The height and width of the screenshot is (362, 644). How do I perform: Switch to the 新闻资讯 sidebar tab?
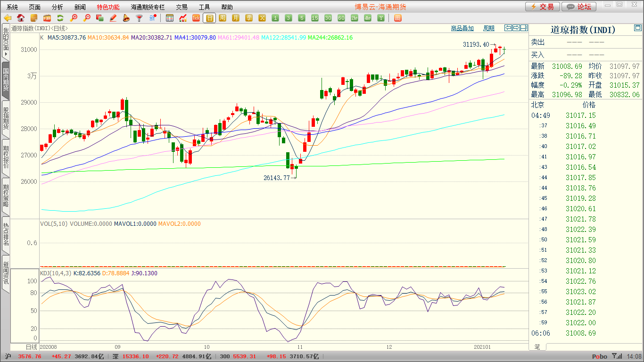point(6,273)
